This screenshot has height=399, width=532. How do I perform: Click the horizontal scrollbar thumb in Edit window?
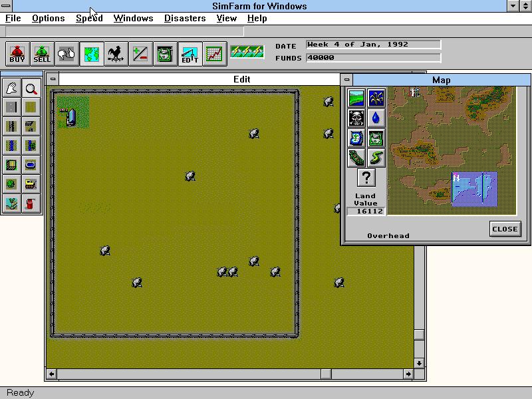326,374
